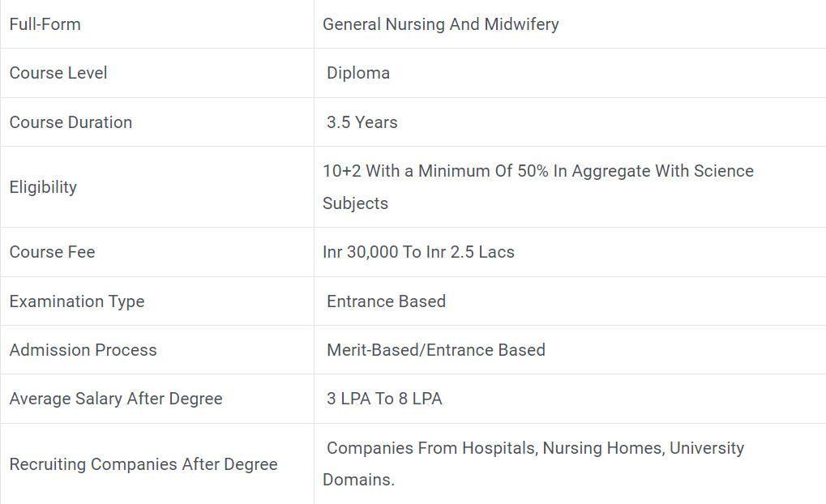Select the "3 LPA To 8 LPA" salary value
This screenshot has height=504, width=826.
(x=384, y=399)
